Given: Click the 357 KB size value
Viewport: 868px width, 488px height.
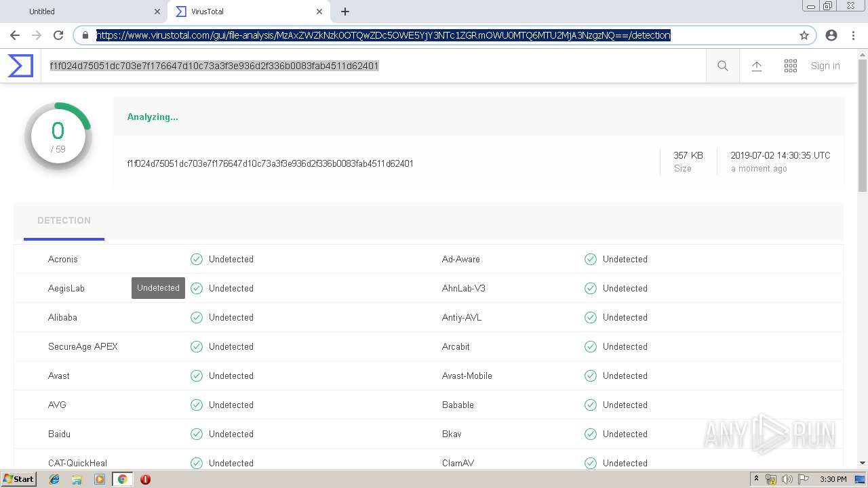Looking at the screenshot, I should click(688, 155).
